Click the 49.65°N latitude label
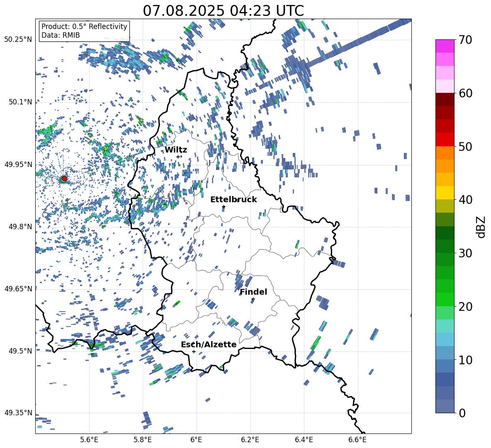The image size is (491, 448). coord(18,288)
